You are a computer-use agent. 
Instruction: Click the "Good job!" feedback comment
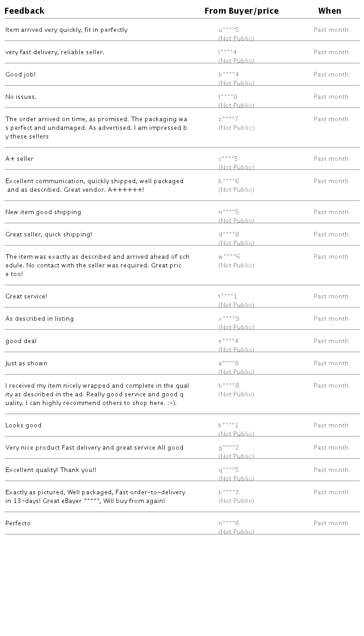click(x=20, y=75)
